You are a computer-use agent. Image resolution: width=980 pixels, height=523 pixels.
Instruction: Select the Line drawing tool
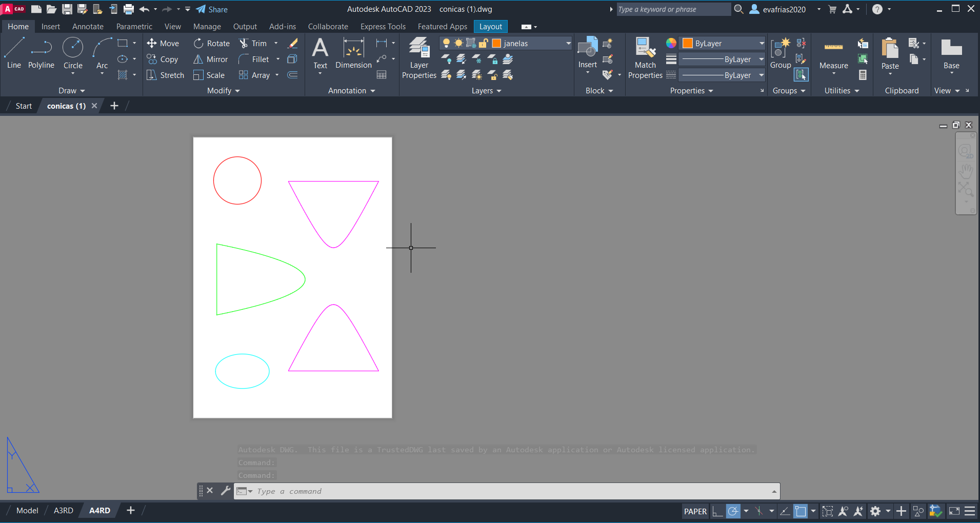point(14,53)
